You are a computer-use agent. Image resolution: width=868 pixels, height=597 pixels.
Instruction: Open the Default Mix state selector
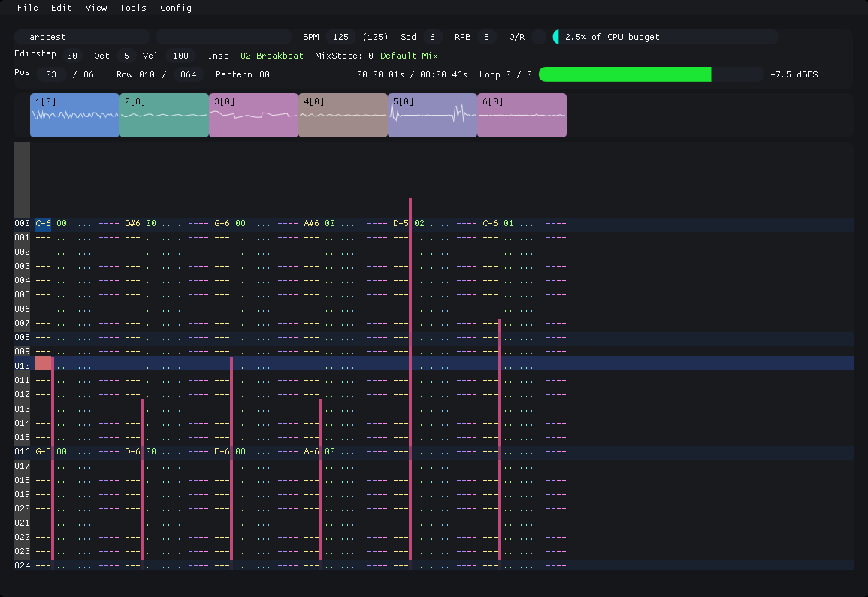click(x=410, y=55)
